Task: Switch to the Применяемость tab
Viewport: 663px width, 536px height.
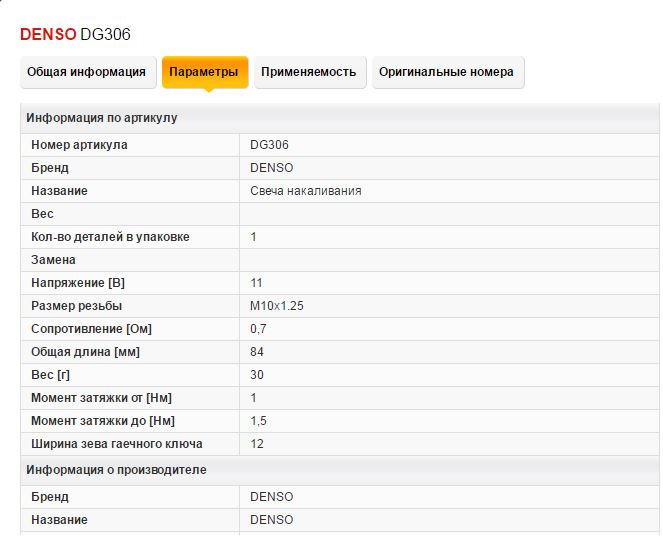Action: pyautogui.click(x=310, y=72)
